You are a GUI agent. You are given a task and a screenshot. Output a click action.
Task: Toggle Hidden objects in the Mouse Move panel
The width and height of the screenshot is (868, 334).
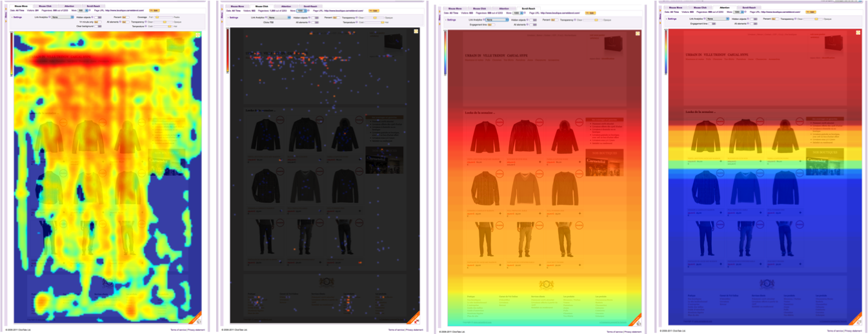coord(98,17)
